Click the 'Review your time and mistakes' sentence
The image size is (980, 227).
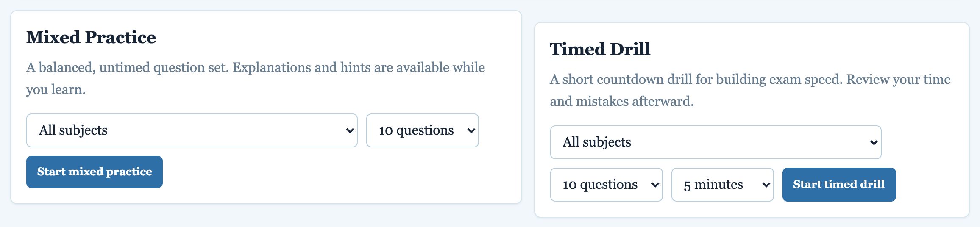click(750, 90)
